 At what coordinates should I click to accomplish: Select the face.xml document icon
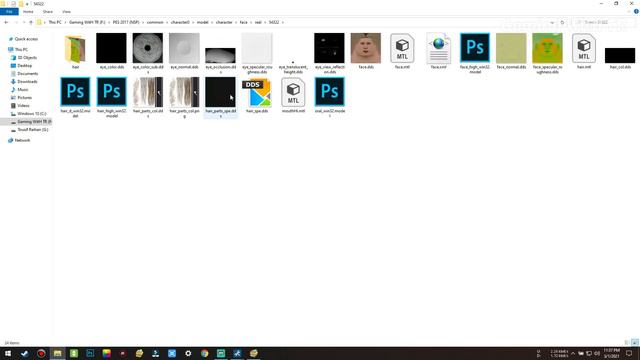[x=438, y=51]
